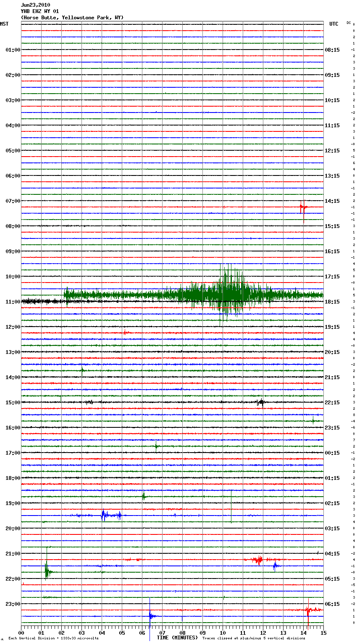Click the "DC" column header
Image resolution: width=357 pixels, height=644 pixels.
(x=349, y=23)
